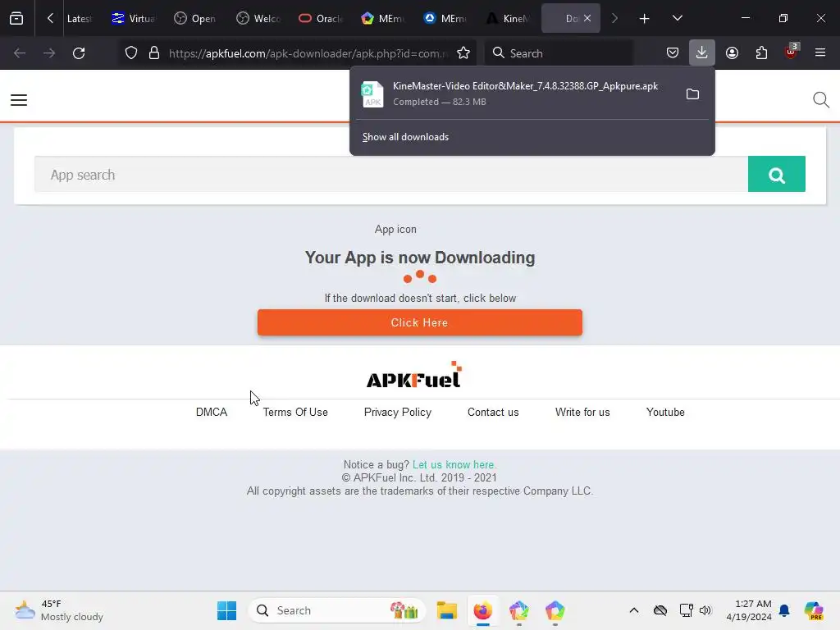Open the downloaded KineMaster APK file
Image resolution: width=840 pixels, height=630 pixels.
tap(509, 94)
